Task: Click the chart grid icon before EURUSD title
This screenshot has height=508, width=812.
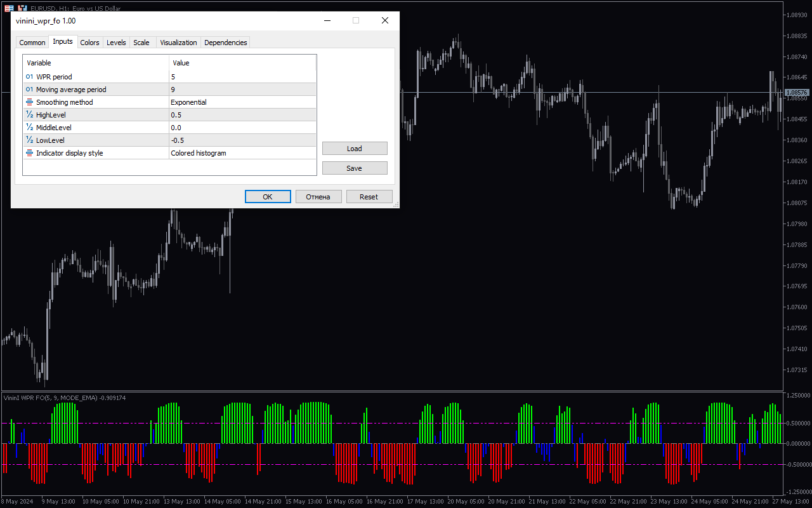Action: point(9,8)
